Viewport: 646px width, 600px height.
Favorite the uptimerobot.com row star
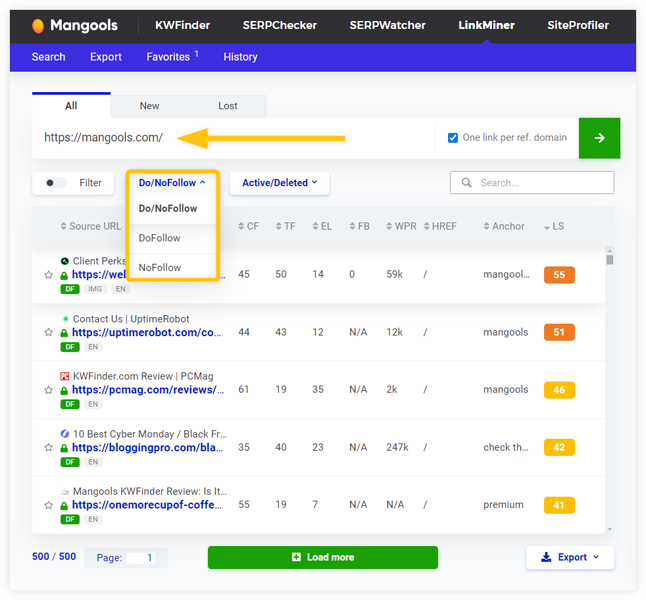click(49, 332)
